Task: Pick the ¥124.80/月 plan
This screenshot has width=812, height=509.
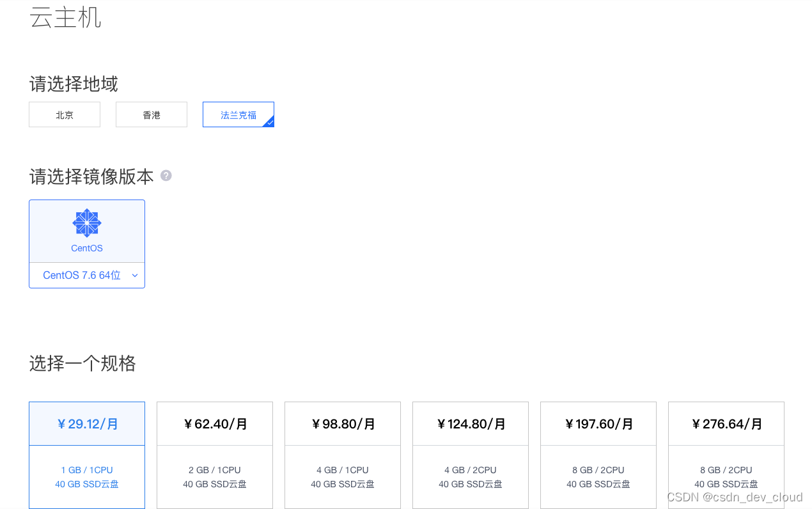Action: (x=471, y=455)
